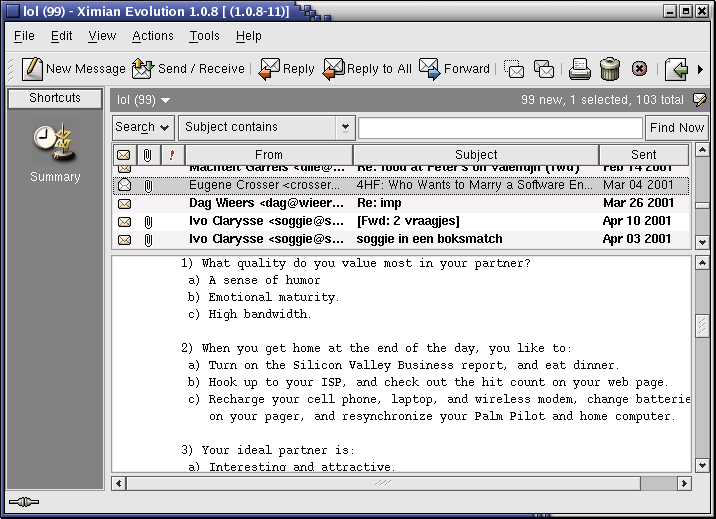The width and height of the screenshot is (716, 519).
Task: Open the 'Subject contains' combo box
Action: [266, 127]
